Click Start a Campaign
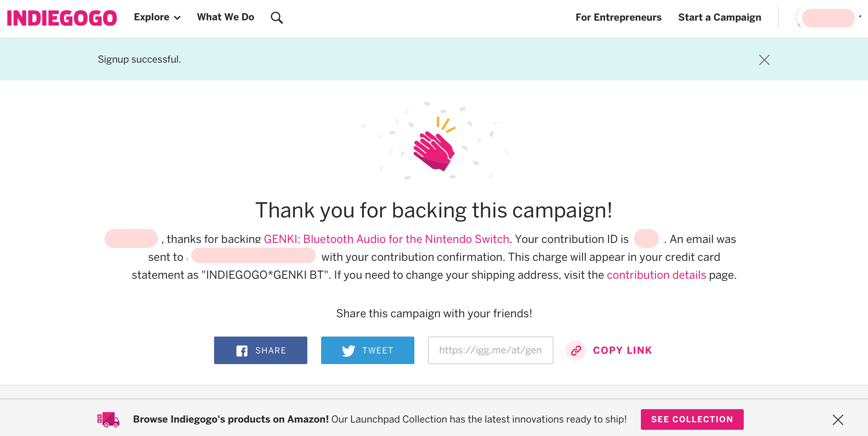This screenshot has height=436, width=868. click(719, 17)
